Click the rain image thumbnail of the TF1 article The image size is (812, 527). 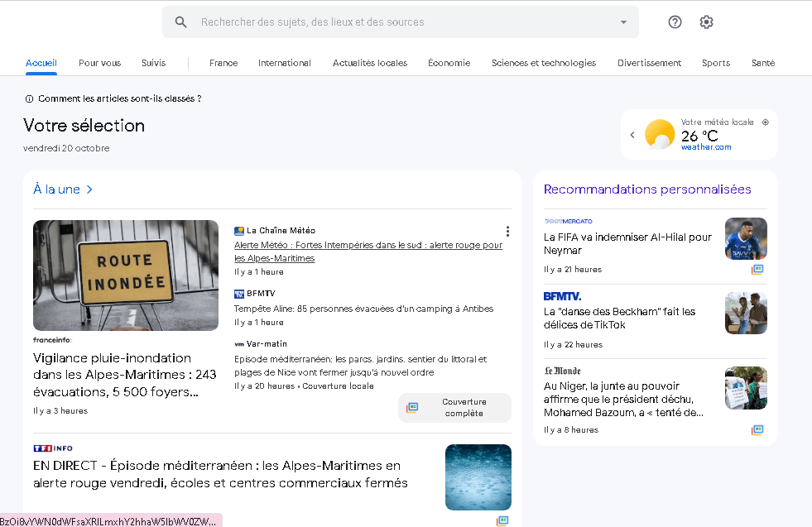click(478, 477)
